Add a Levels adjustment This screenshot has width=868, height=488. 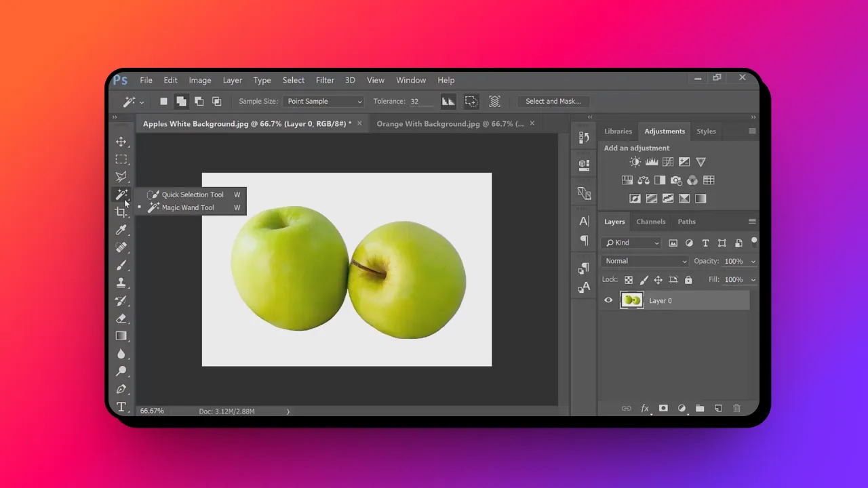pyautogui.click(x=652, y=161)
